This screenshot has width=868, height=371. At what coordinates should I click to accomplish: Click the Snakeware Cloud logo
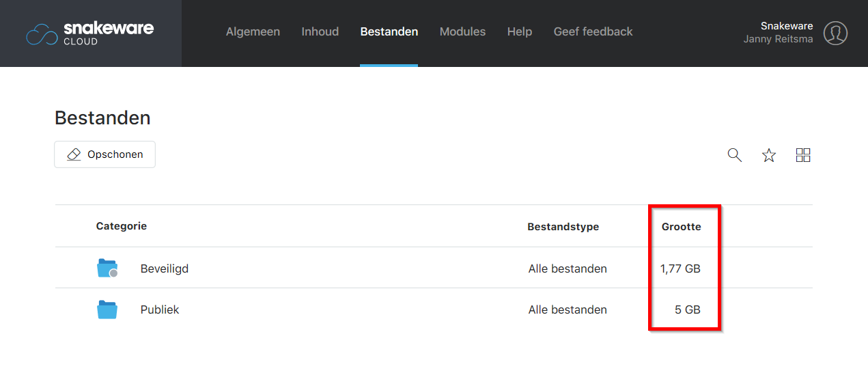90,33
